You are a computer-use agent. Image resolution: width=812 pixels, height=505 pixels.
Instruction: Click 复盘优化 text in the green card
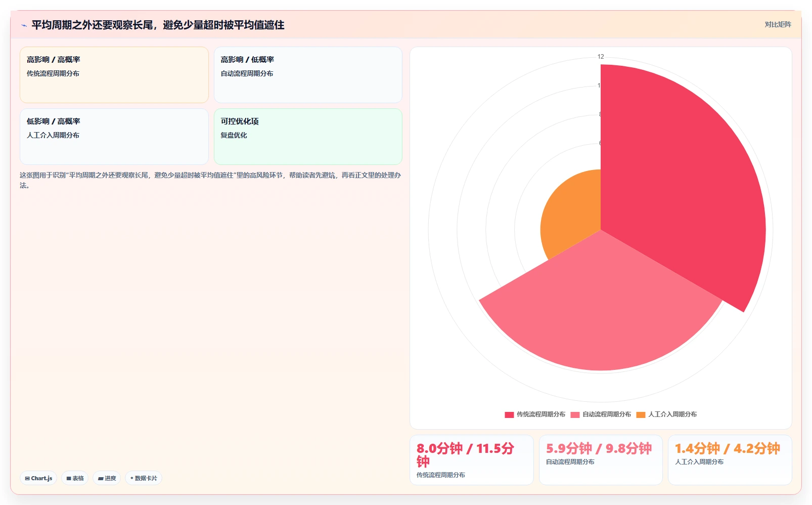point(234,135)
